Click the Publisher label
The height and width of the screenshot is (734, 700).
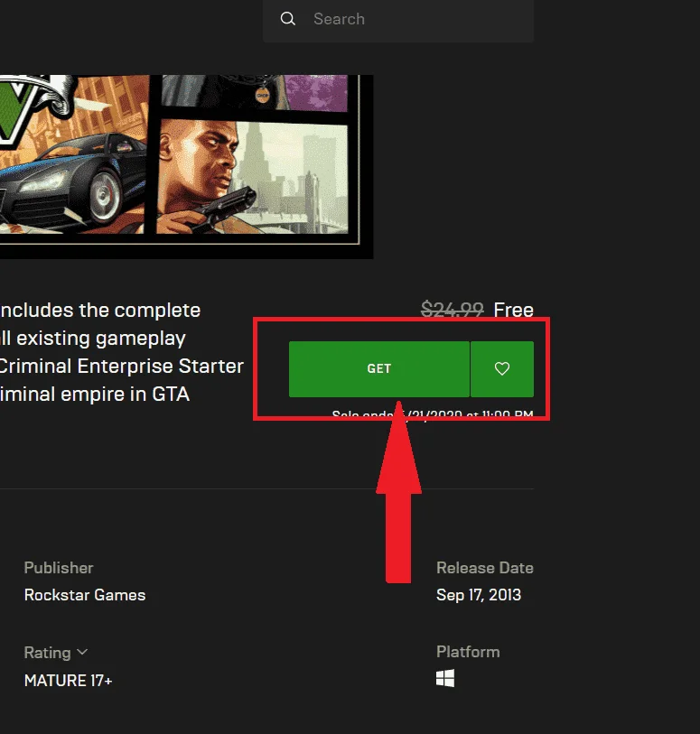tap(59, 568)
